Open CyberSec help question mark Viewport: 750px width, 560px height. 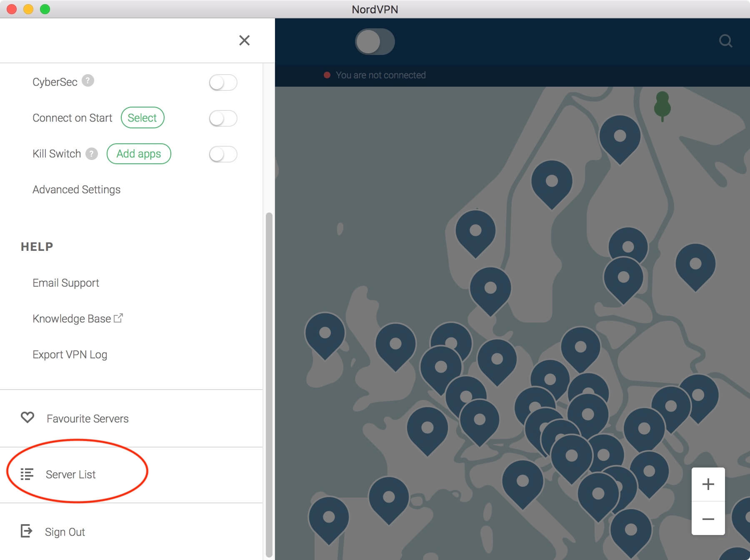(x=88, y=80)
